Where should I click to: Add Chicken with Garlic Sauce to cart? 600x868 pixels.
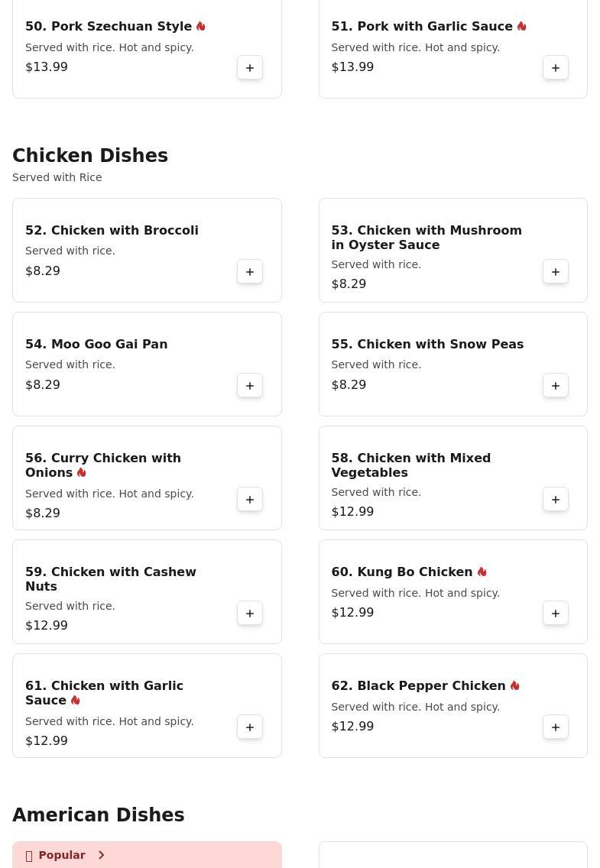pos(250,727)
